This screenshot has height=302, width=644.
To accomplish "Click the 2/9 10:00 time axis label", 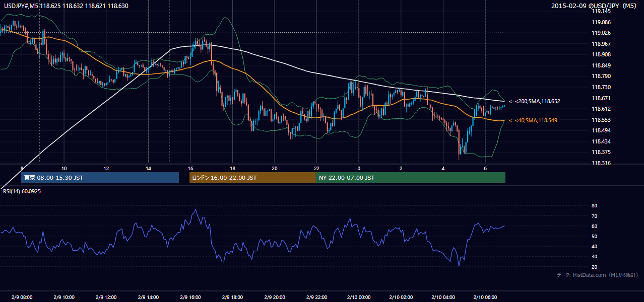I will [x=64, y=297].
